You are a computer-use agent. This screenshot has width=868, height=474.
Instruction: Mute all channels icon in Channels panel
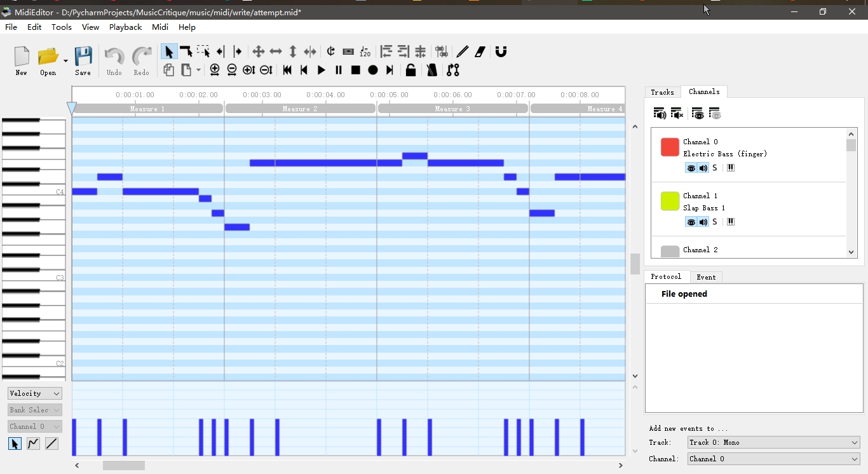pos(677,114)
